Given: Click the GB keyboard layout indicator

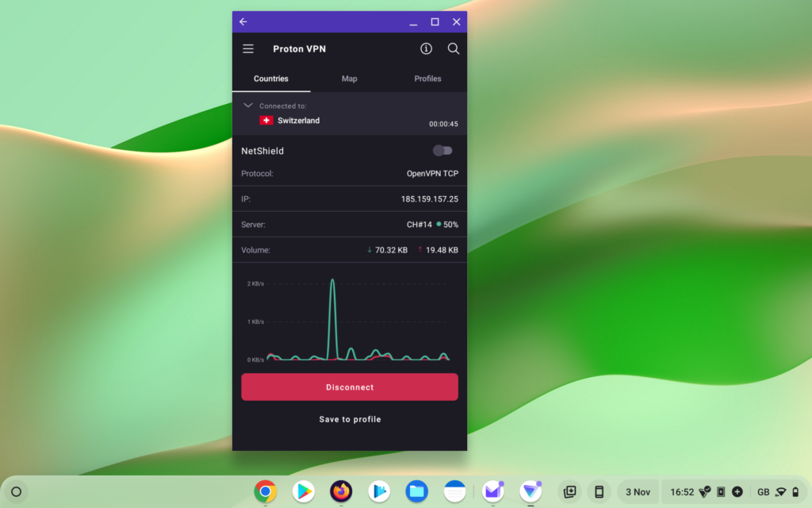Looking at the screenshot, I should click(x=763, y=492).
